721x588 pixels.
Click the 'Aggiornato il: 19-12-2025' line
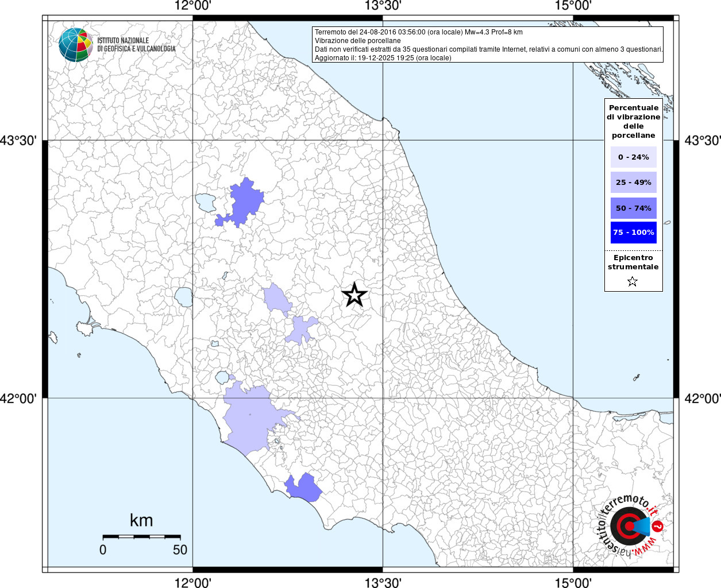click(x=383, y=58)
